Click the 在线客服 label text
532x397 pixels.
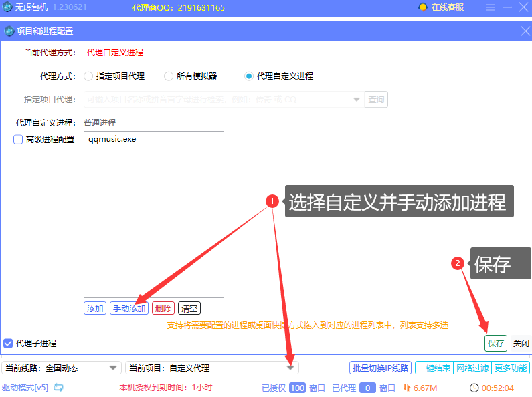[x=448, y=7]
